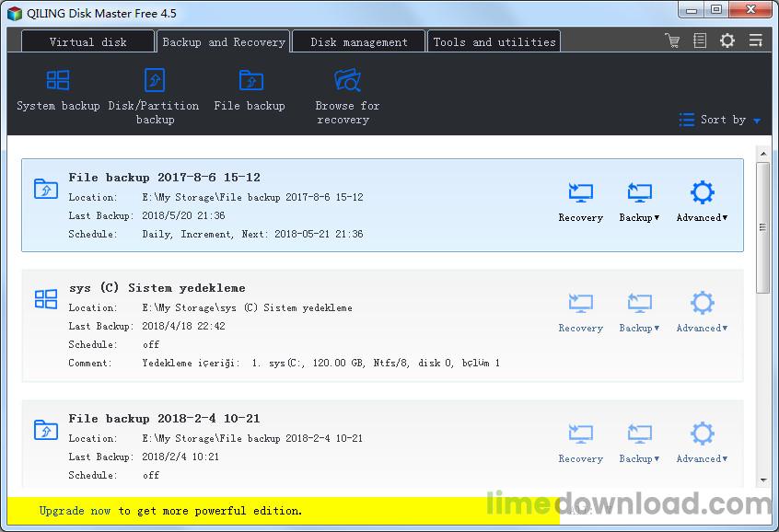Click the Sort by label

pyautogui.click(x=723, y=120)
